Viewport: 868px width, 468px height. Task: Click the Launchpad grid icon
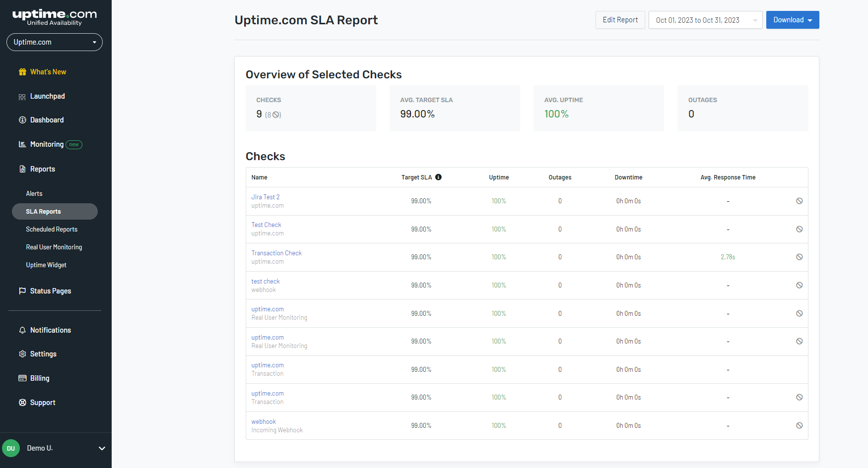[22, 97]
